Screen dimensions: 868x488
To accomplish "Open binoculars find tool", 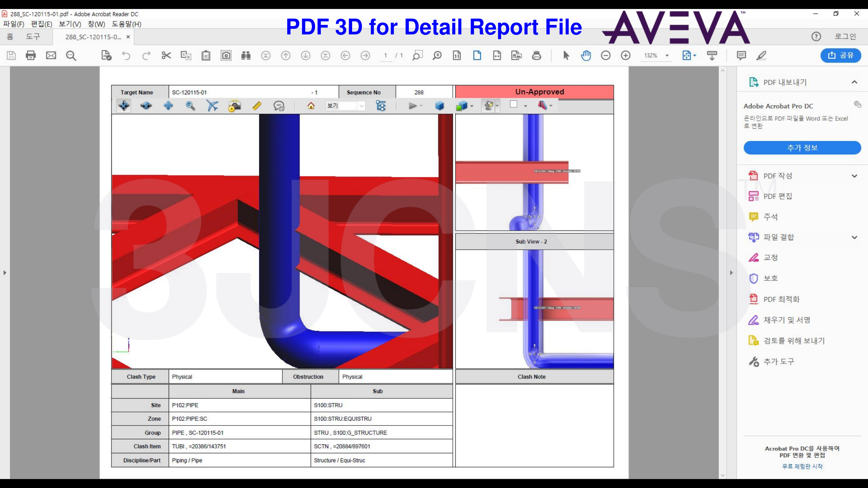I will [246, 55].
